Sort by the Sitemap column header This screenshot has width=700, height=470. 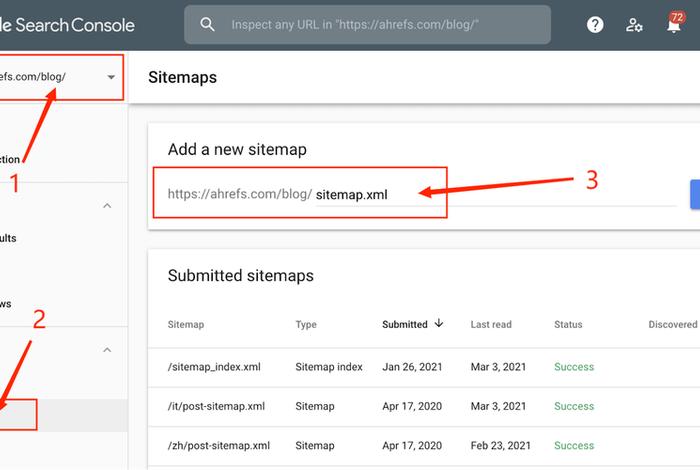[186, 324]
